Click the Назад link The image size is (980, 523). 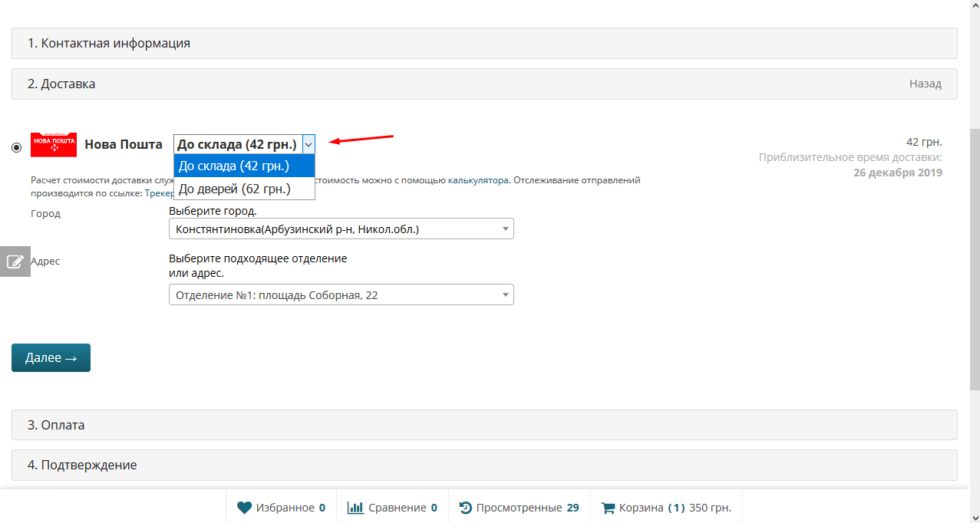click(x=925, y=84)
